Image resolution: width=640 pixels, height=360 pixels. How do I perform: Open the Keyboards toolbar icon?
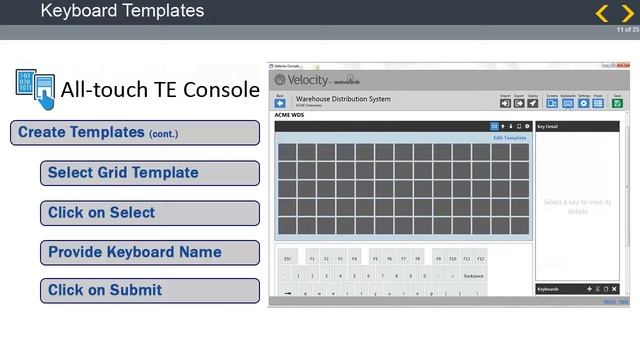coord(568,103)
